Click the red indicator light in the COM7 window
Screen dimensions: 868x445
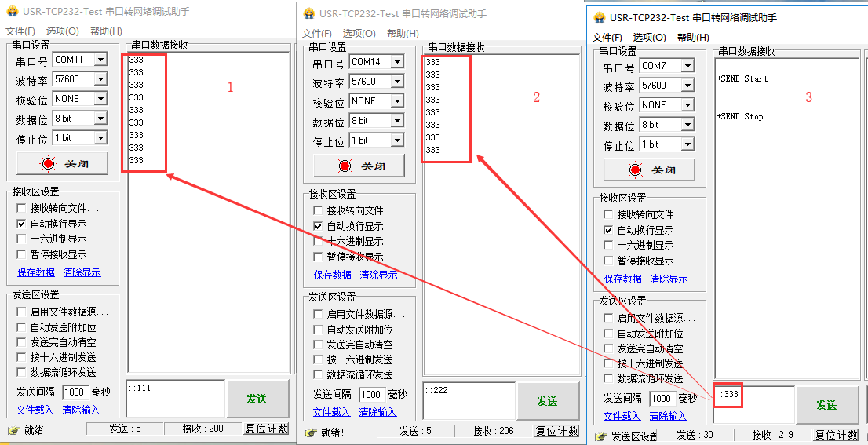636,170
